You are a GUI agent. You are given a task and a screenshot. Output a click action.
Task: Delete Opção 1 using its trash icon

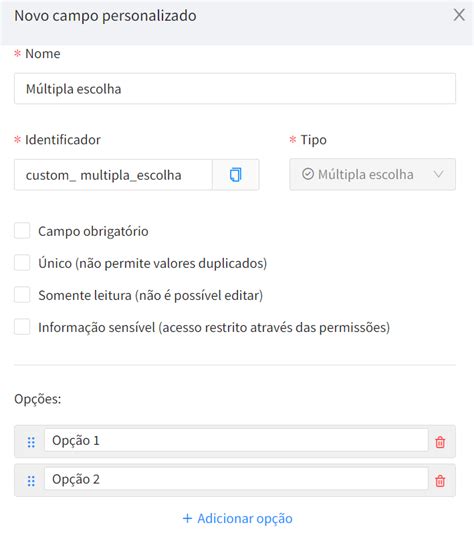pos(440,442)
